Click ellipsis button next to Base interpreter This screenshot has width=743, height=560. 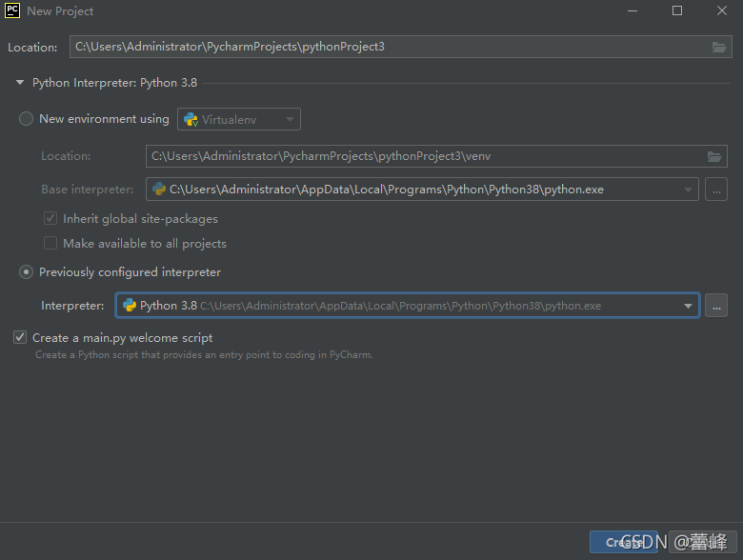click(716, 190)
